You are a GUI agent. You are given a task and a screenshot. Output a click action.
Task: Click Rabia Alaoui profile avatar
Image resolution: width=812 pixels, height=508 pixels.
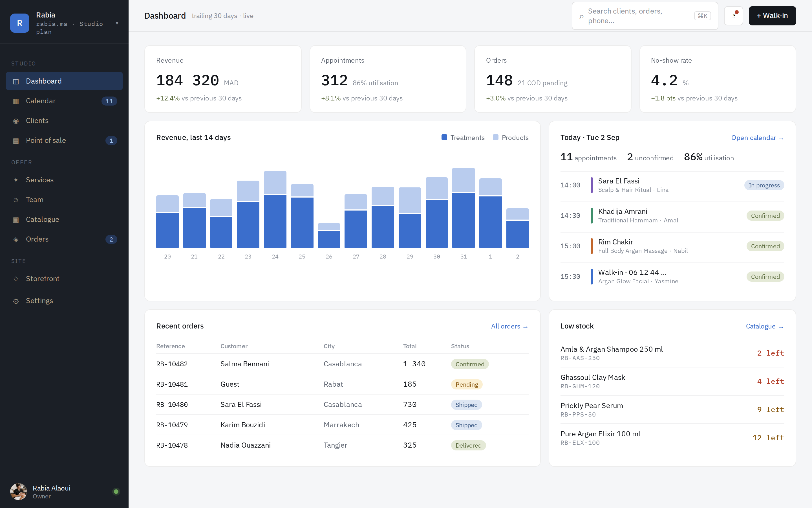pyautogui.click(x=18, y=492)
